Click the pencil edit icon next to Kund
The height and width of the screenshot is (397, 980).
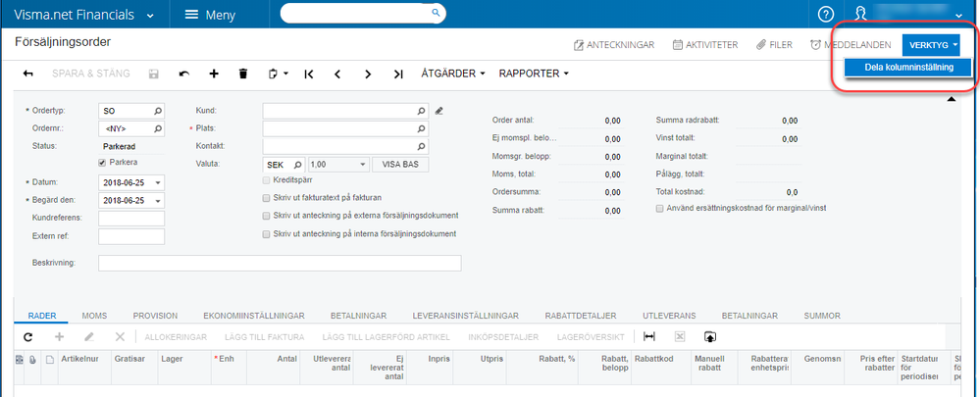[438, 111]
